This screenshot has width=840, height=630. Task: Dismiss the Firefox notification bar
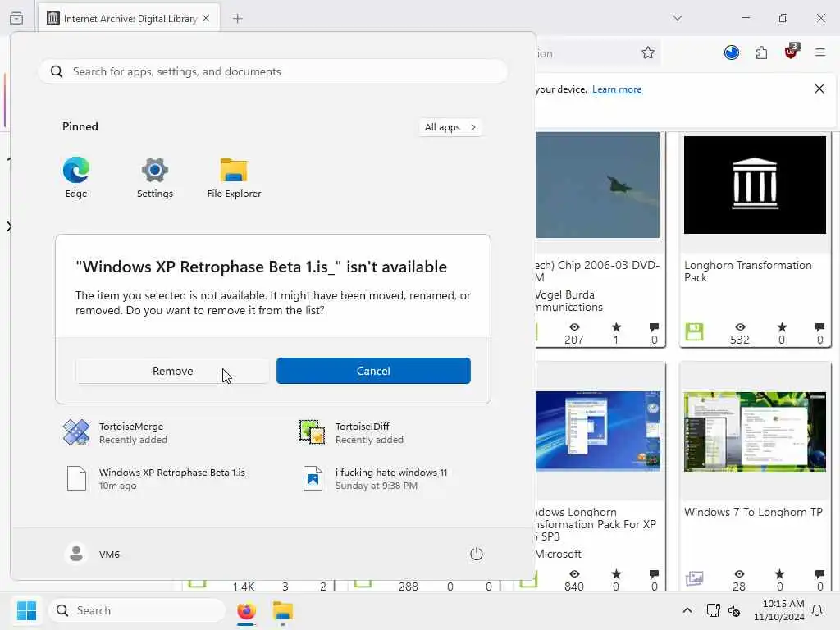[819, 89]
